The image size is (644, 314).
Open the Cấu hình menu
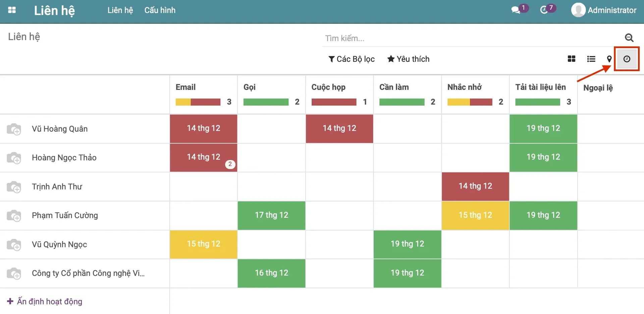click(160, 10)
